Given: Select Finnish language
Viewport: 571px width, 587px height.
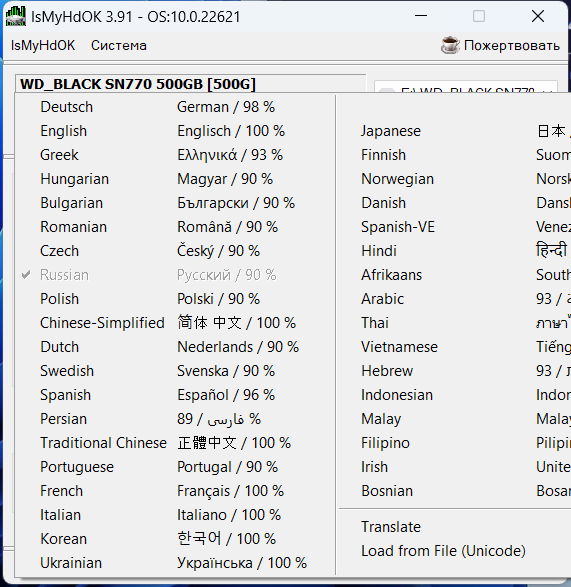Looking at the screenshot, I should point(455,155).
